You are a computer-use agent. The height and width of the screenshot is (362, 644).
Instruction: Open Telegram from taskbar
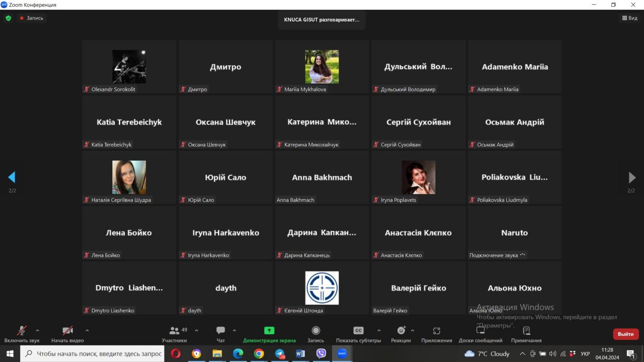click(x=280, y=354)
